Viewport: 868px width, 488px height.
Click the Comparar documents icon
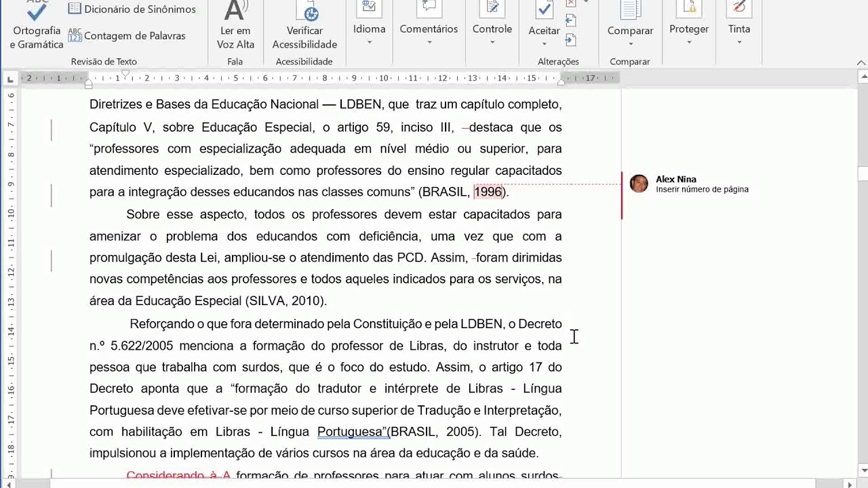631,9
